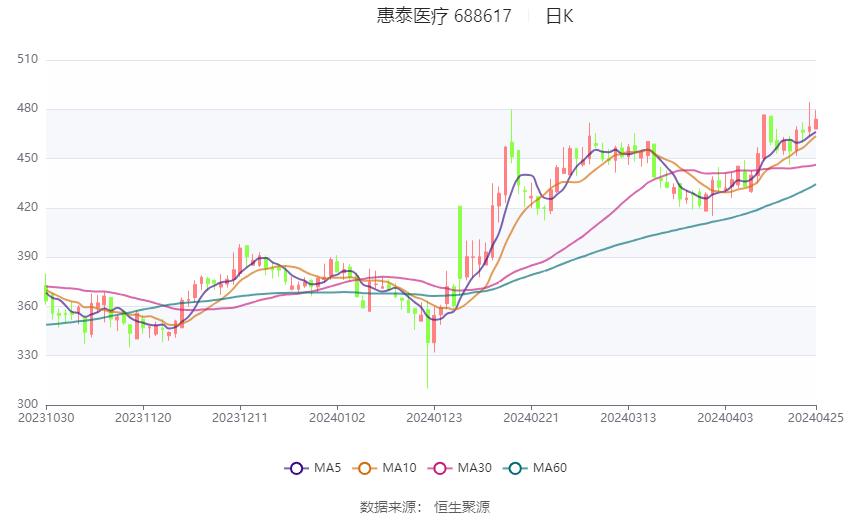Click the 300 price axis label
Screen dimensions: 850x517
pyautogui.click(x=28, y=404)
